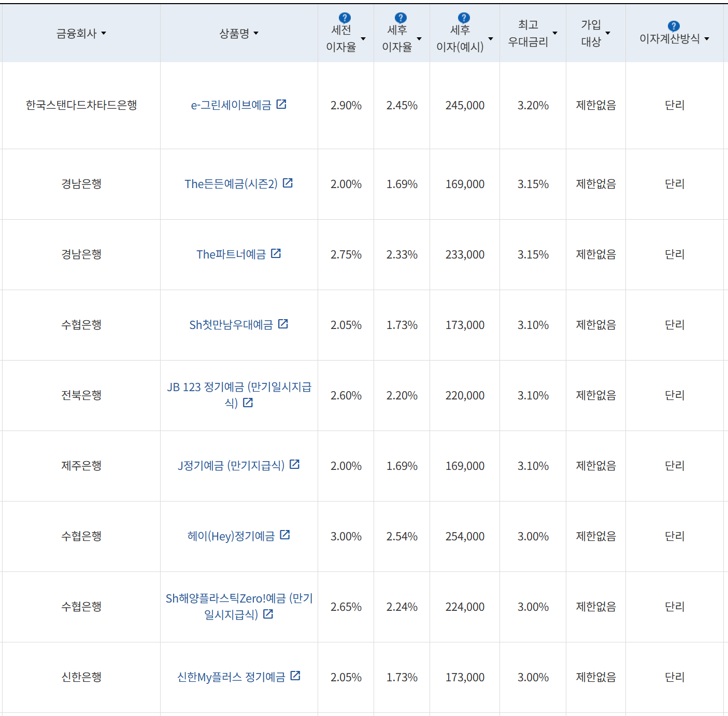Expand the 최고 우대금리 sort arrow
The image size is (728, 716).
[x=555, y=33]
